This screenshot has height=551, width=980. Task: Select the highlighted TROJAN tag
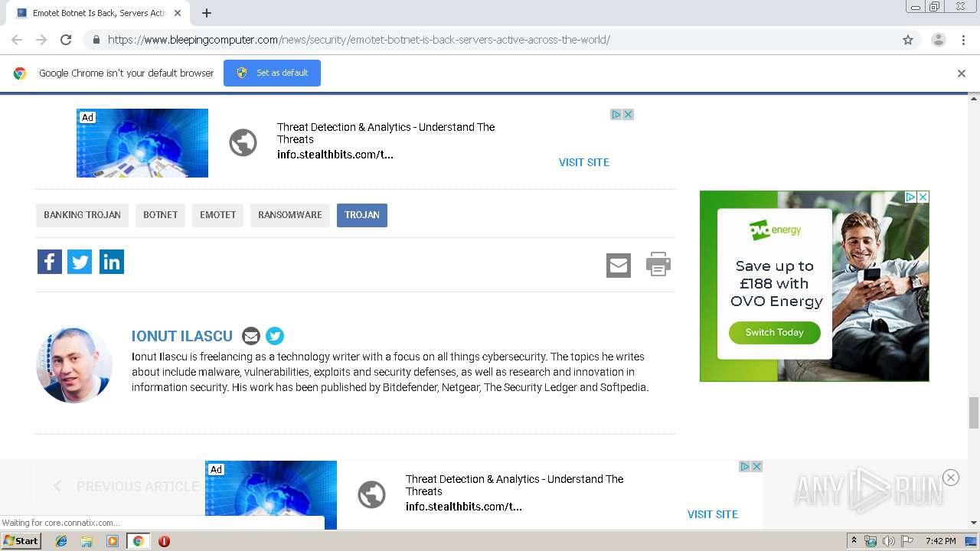[362, 215]
